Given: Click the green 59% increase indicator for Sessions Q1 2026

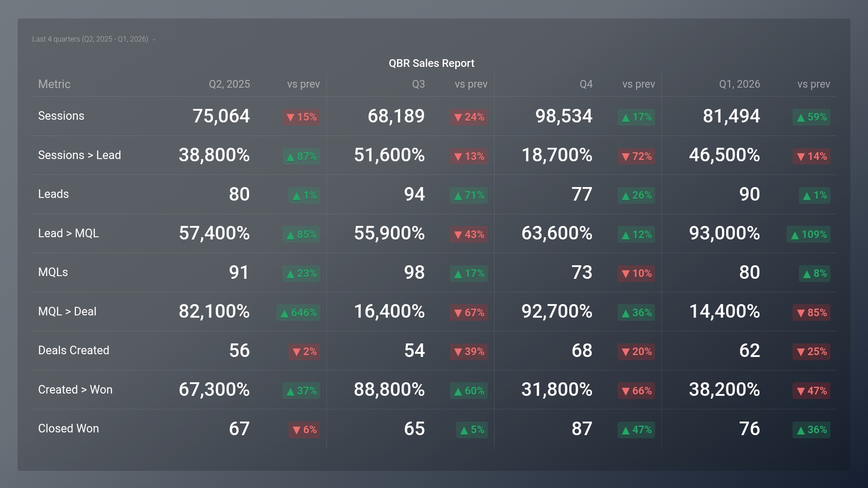Looking at the screenshot, I should click(811, 117).
